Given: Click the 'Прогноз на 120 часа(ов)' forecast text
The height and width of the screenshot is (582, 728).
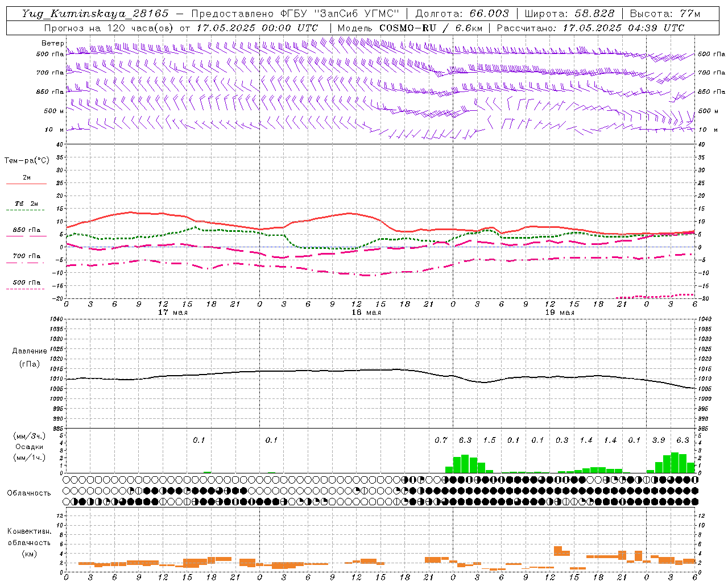Looking at the screenshot, I should (109, 28).
